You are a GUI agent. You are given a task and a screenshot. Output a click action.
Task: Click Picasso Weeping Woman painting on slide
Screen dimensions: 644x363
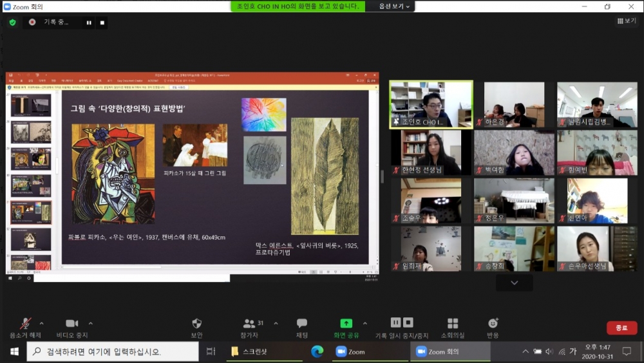[x=113, y=174]
